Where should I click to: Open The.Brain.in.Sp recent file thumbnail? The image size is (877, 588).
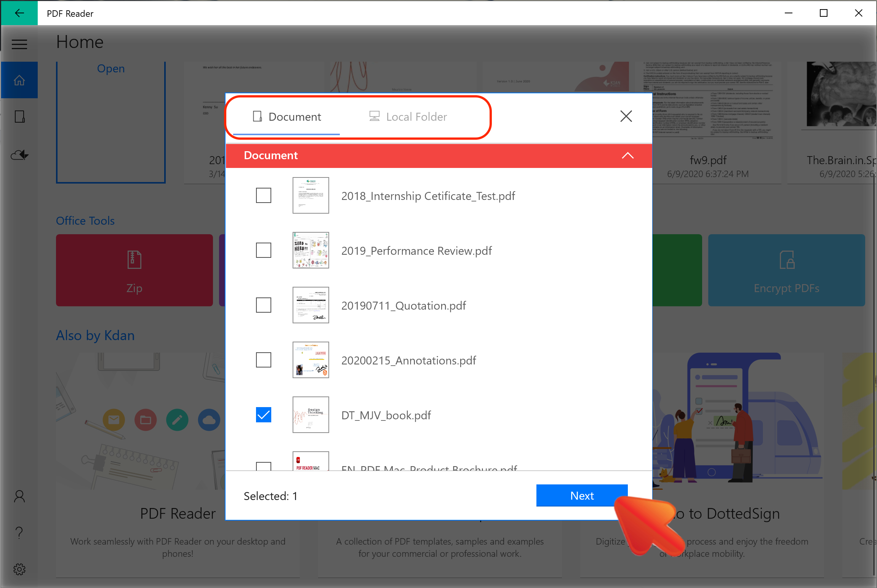tap(841, 94)
